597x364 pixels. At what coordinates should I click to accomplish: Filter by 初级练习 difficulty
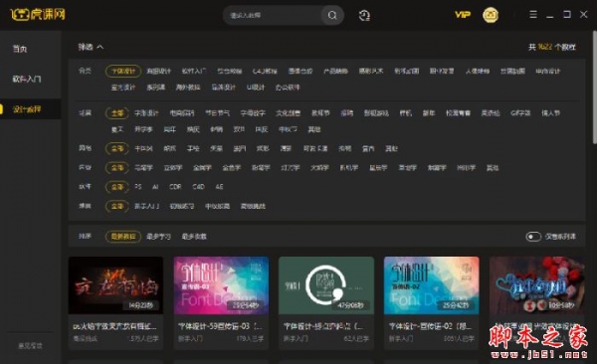(x=182, y=206)
